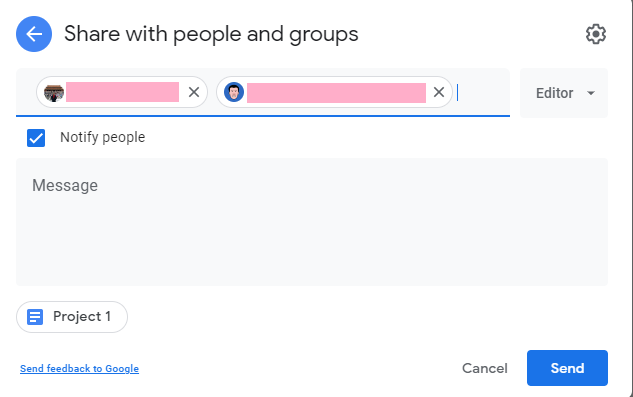Click into the Message text area
The image size is (633, 397).
pos(312,222)
